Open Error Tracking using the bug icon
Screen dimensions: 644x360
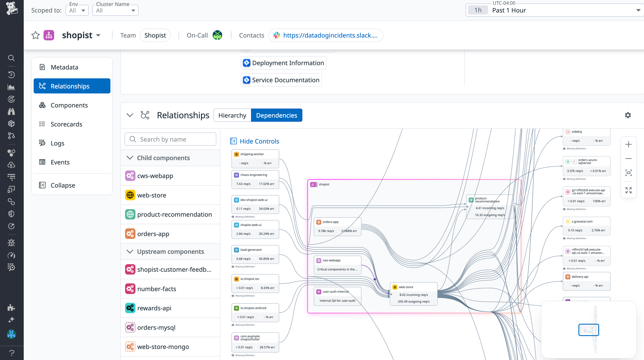[11, 242]
